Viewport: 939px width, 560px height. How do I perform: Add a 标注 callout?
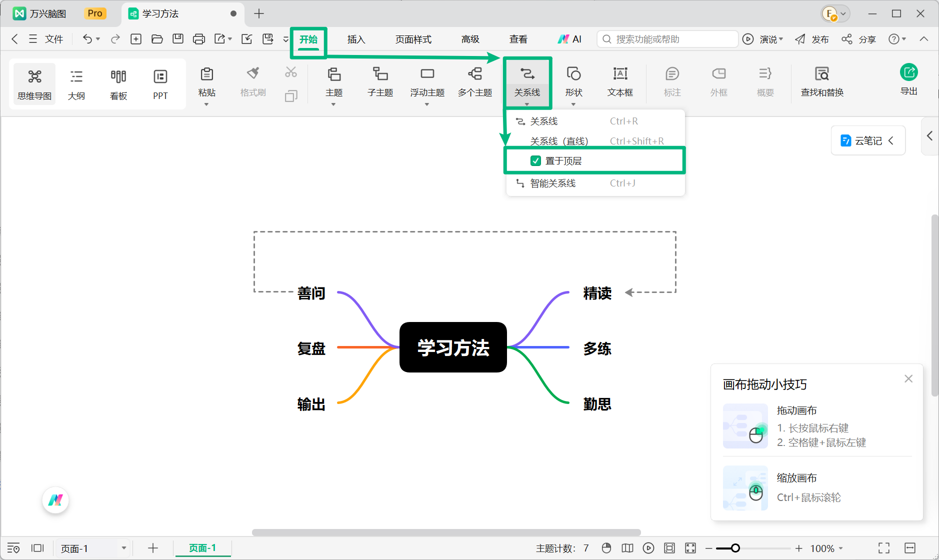coord(672,82)
